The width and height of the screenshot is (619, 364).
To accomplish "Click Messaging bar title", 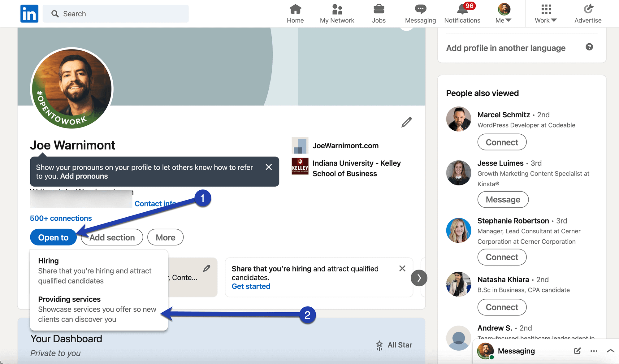I will 516,351.
